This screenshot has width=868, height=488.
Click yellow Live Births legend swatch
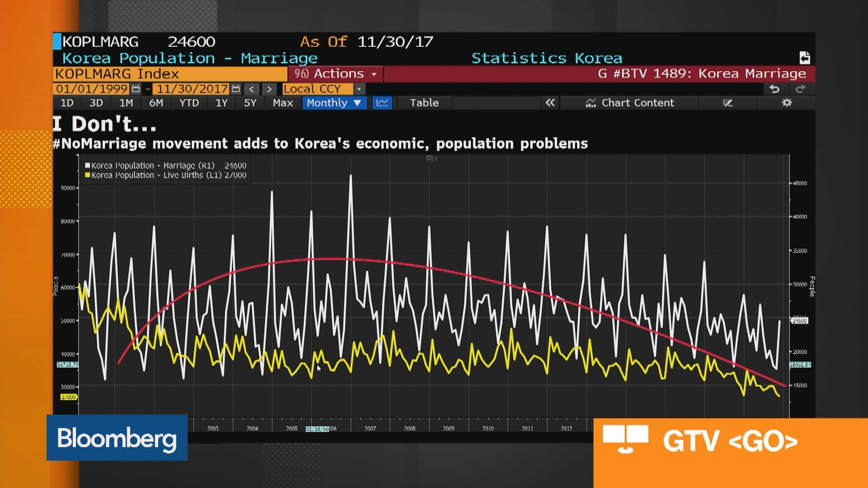[88, 175]
